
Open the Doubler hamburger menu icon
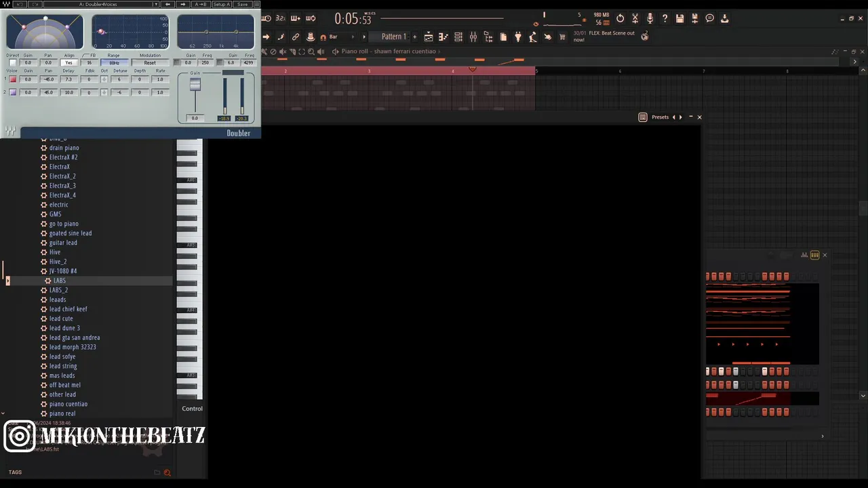257,4
